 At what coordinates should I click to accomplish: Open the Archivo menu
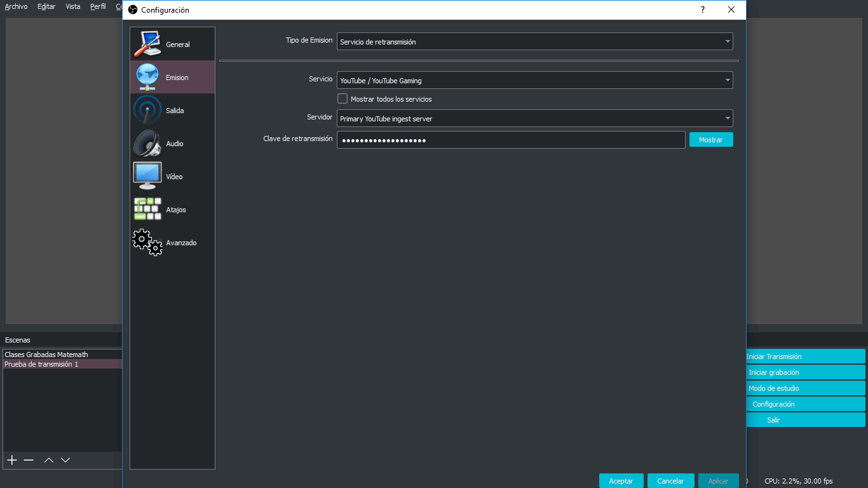16,6
